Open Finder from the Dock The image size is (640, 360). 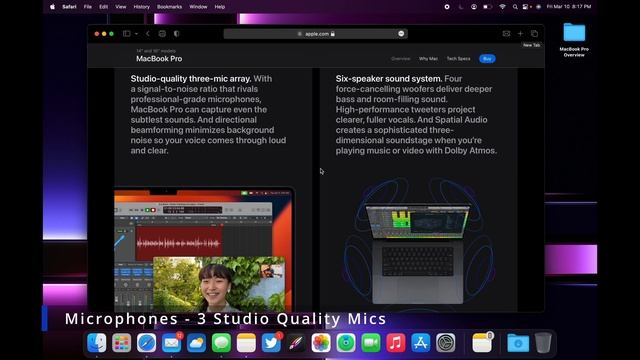tap(97, 343)
